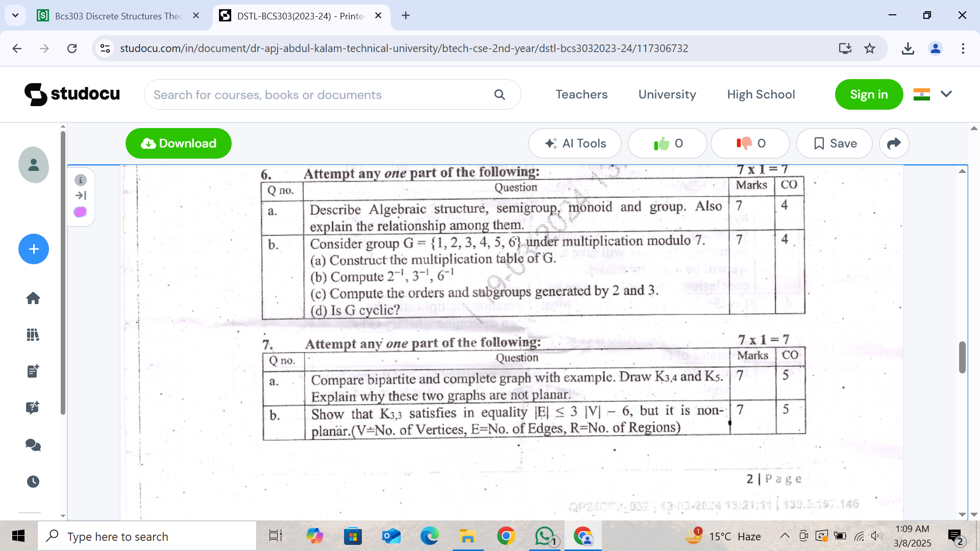
Task: Sign in to Studocu
Action: pos(869,94)
